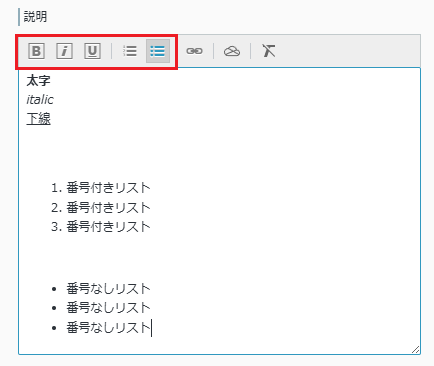This screenshot has width=434, height=366.
Task: Toggle the highlighted bulleted list button
Action: tap(158, 51)
